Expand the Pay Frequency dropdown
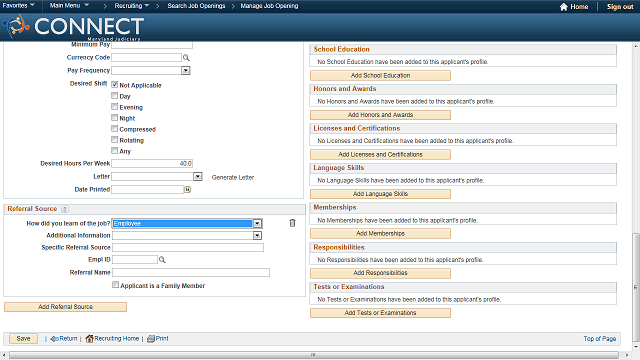Image resolution: width=640 pixels, height=360 pixels. click(x=186, y=71)
